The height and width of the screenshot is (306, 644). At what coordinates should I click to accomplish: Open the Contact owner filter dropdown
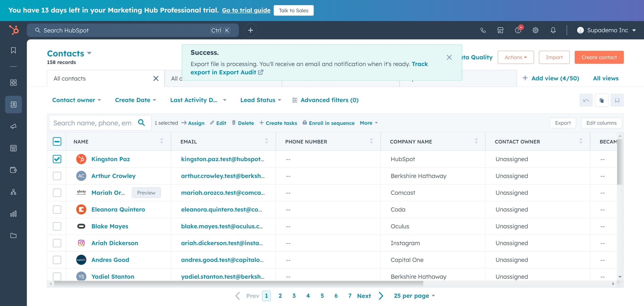(76, 100)
